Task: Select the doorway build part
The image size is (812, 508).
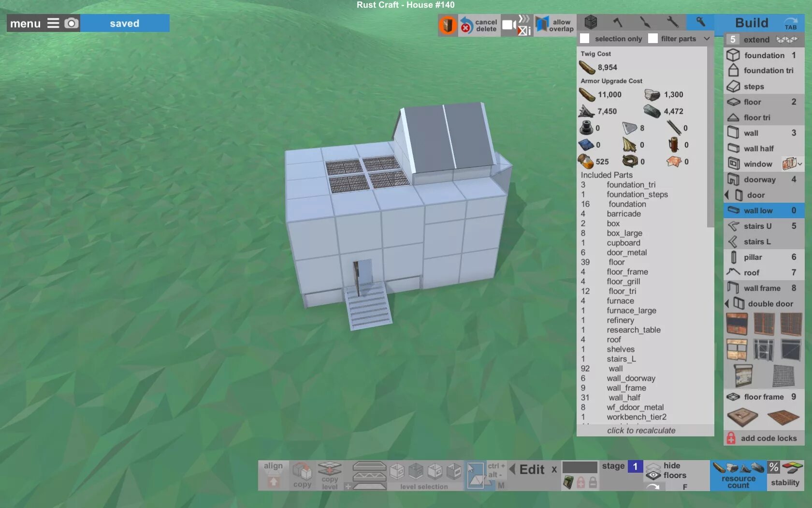Action: 764,179
